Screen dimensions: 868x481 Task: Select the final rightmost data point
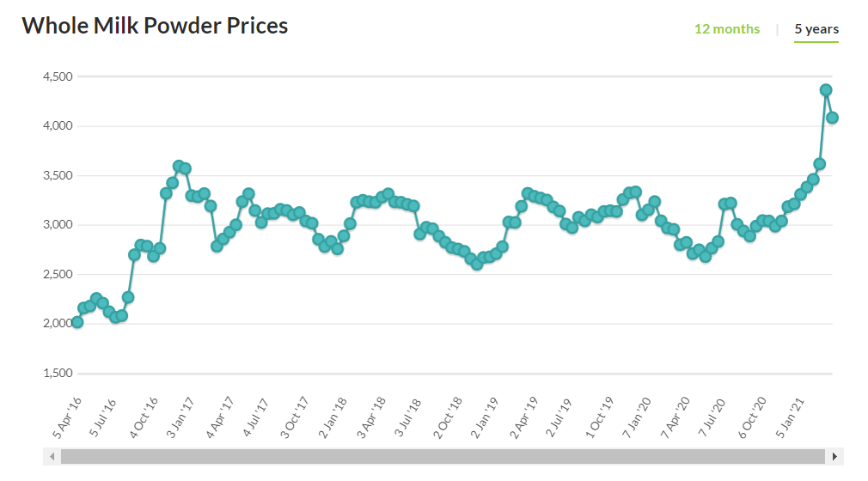pos(833,118)
